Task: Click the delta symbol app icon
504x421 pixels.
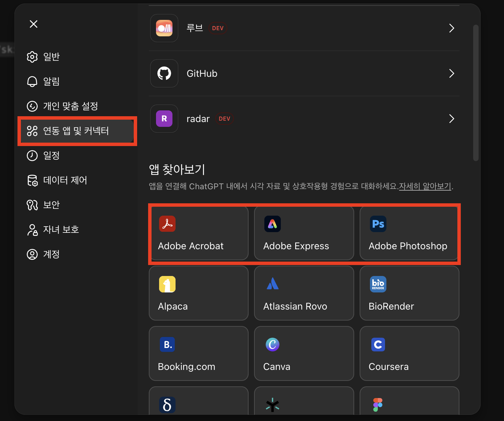Action: point(167,405)
